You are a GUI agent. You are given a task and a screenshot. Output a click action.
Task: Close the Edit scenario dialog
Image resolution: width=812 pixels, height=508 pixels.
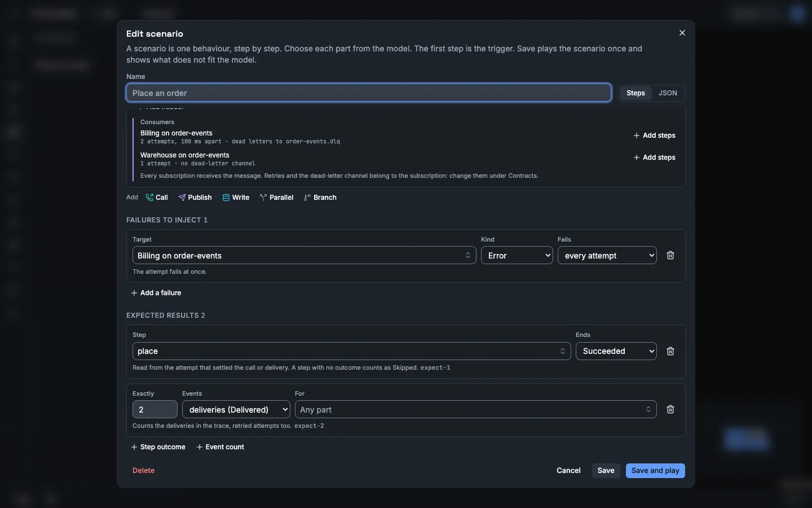pyautogui.click(x=682, y=33)
